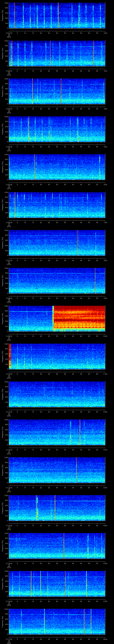Select the spectrogram panel starting at 13:14:00
The width and height of the screenshot is (114, 644).
pyautogui.click(x=57, y=508)
